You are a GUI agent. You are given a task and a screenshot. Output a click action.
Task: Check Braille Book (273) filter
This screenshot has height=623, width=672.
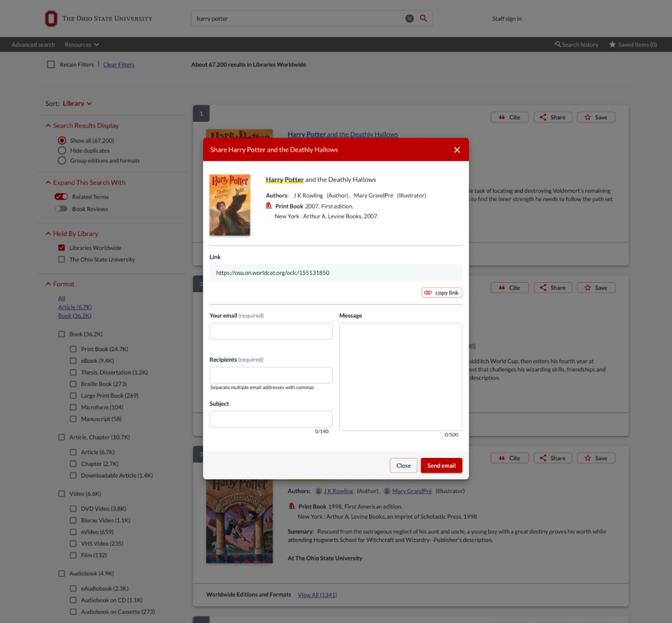pyautogui.click(x=73, y=384)
